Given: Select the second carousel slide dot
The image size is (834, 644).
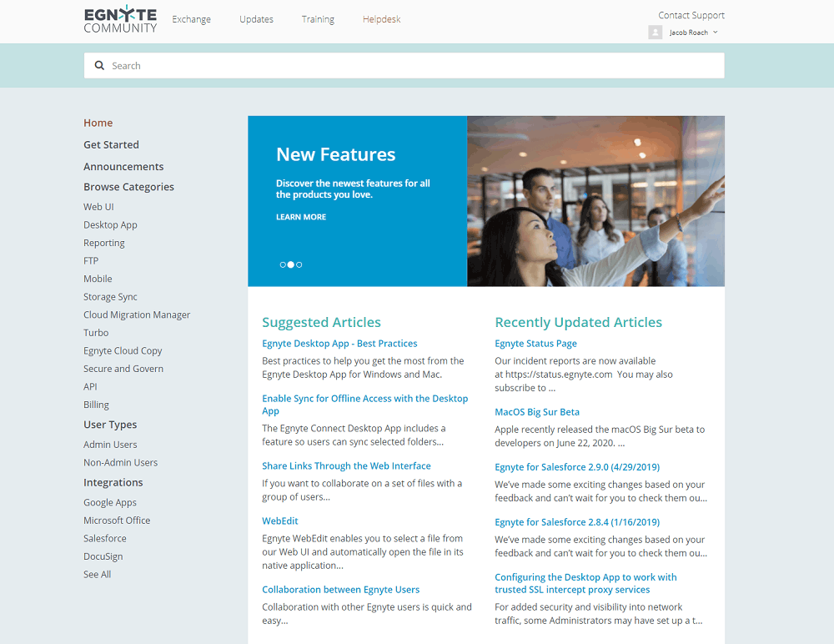Looking at the screenshot, I should pyautogui.click(x=291, y=264).
